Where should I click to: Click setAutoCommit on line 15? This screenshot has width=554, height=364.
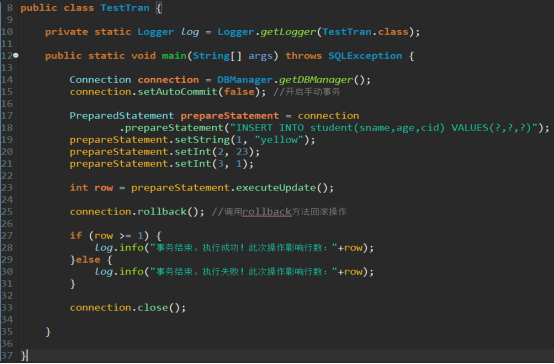coord(177,92)
